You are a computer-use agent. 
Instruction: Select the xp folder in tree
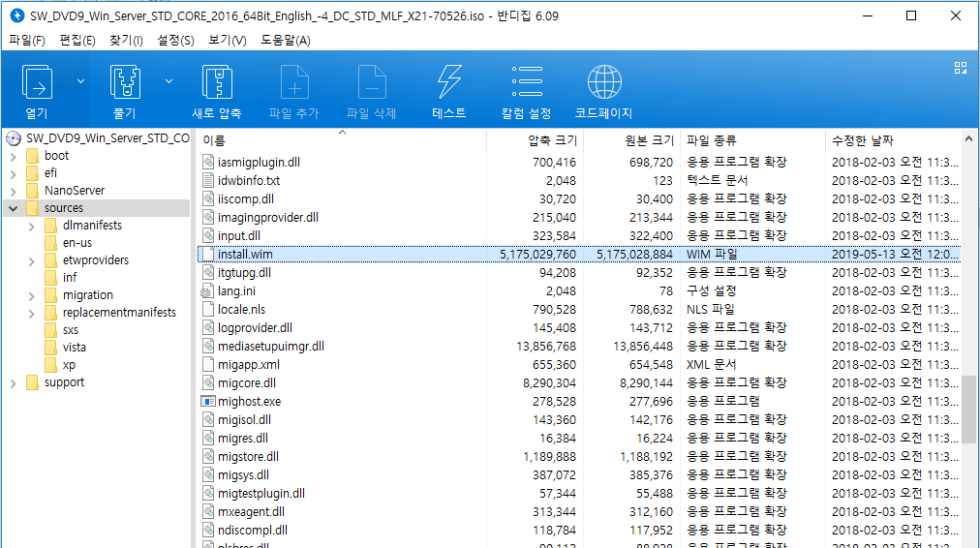(x=69, y=365)
